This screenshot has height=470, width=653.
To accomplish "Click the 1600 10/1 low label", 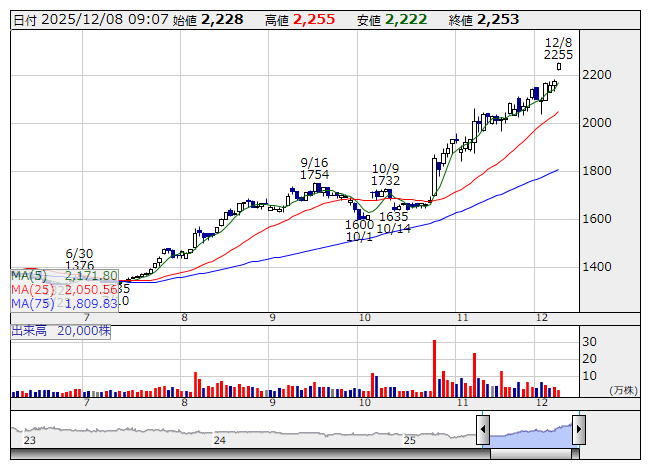I will click(359, 231).
